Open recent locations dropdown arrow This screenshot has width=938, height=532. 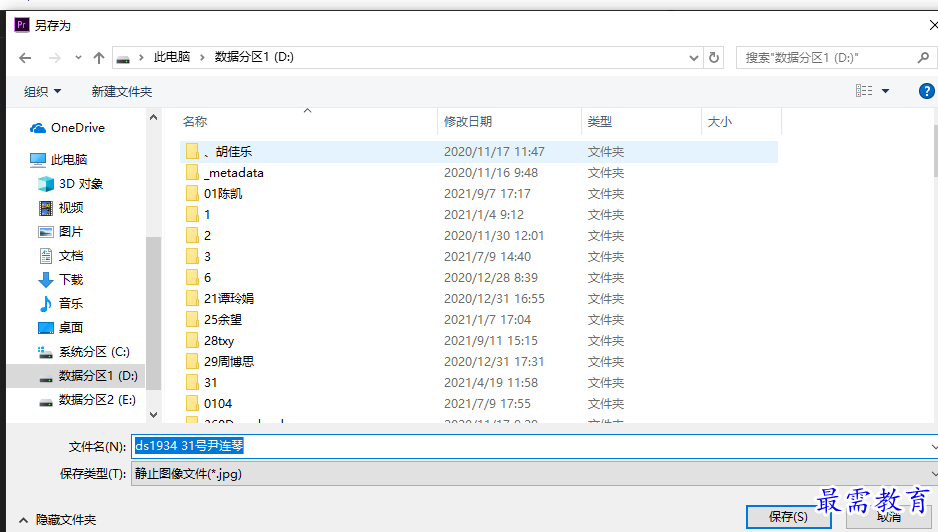coord(78,58)
